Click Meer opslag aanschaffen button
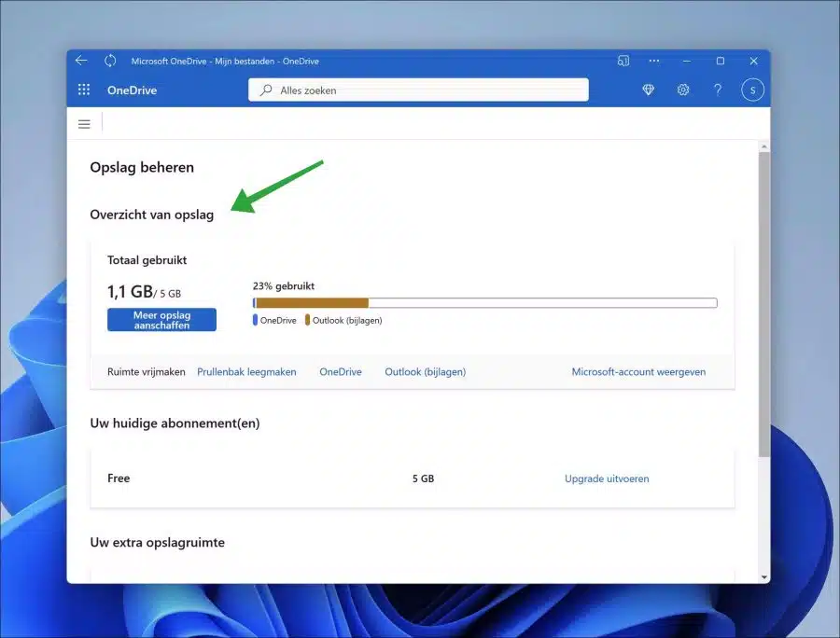Image resolution: width=840 pixels, height=638 pixels. click(x=161, y=320)
